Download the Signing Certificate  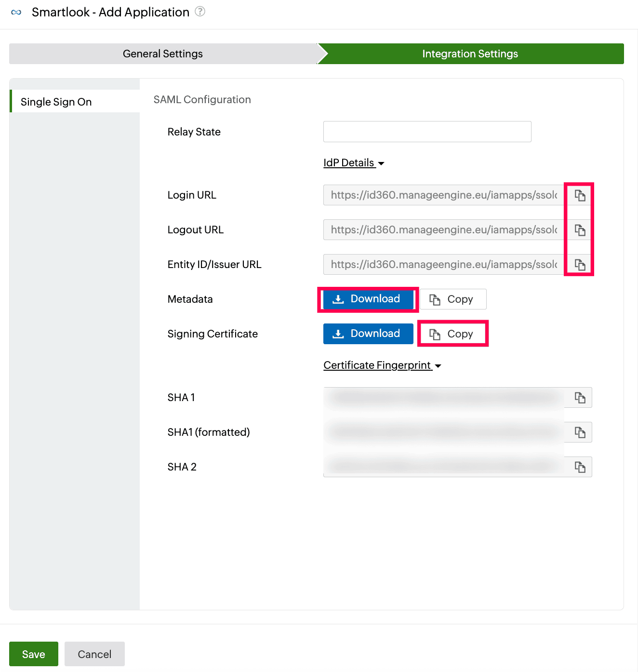point(368,334)
